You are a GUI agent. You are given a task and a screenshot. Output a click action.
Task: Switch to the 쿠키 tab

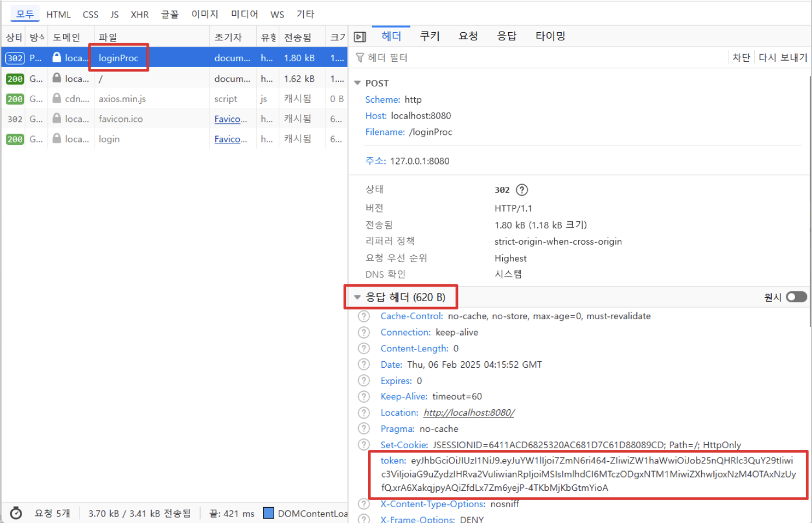pos(429,36)
